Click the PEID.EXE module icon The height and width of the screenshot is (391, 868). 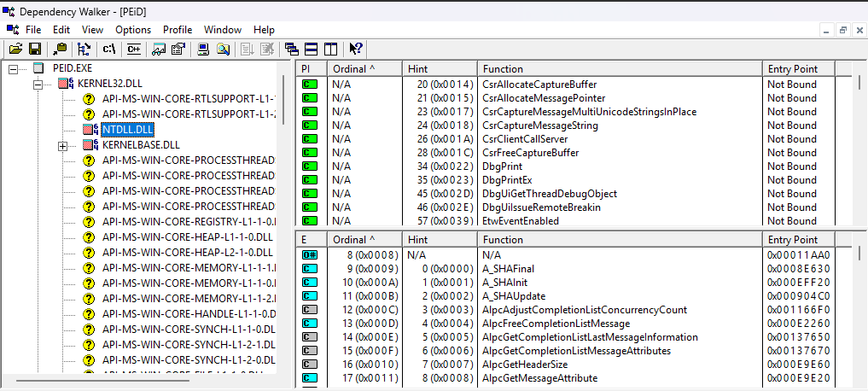pos(38,68)
